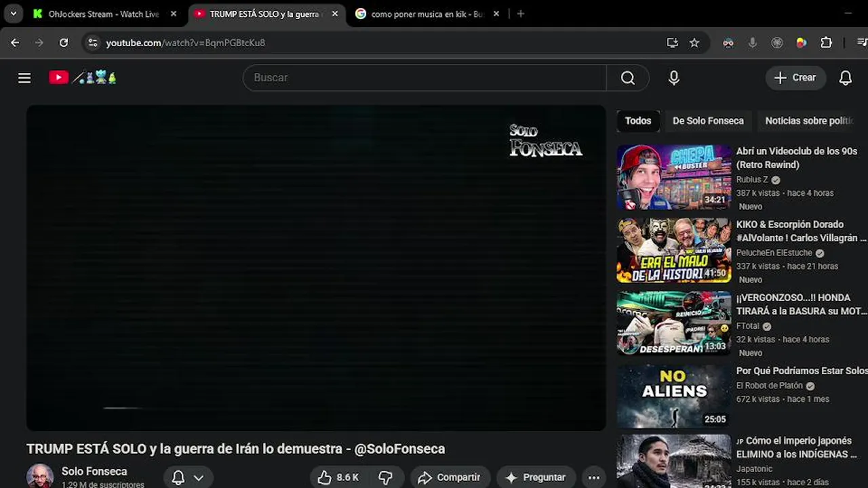This screenshot has width=868, height=488.
Task: Open the FTotal channel name
Action: [x=747, y=326]
